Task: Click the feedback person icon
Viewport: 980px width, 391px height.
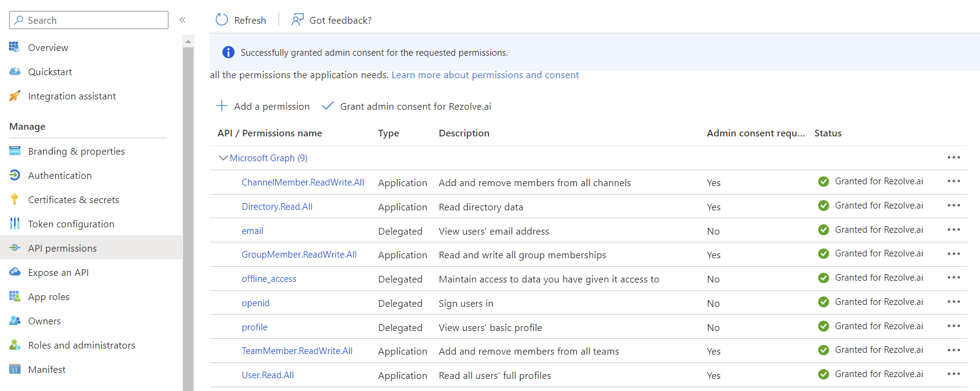Action: click(297, 20)
